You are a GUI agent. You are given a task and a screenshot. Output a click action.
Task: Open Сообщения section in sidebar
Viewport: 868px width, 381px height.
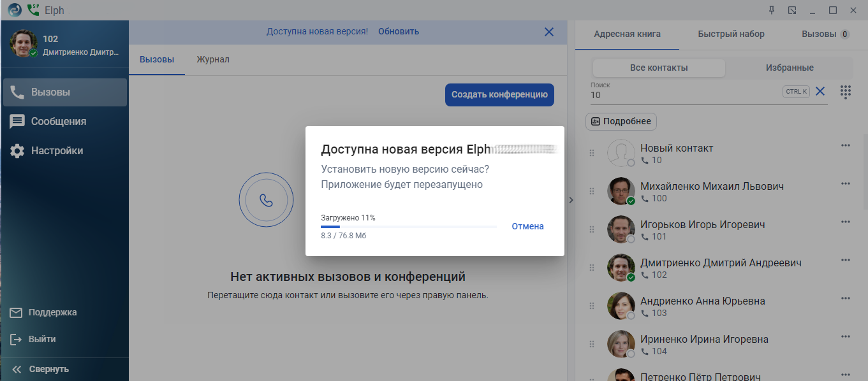coord(58,121)
